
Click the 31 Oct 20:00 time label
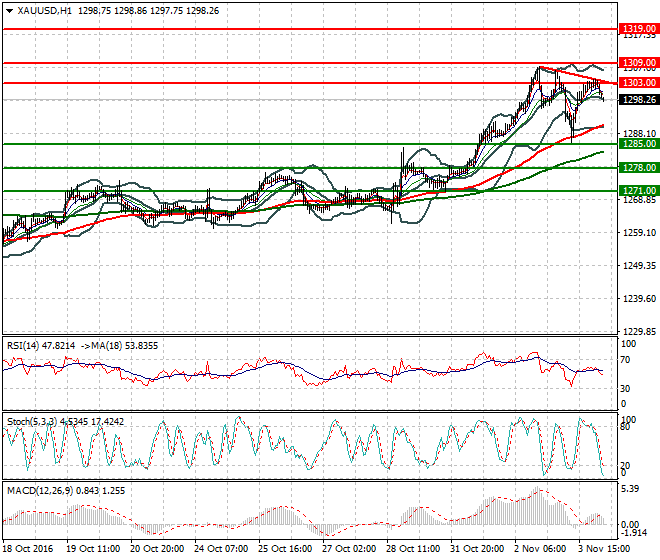(x=477, y=549)
